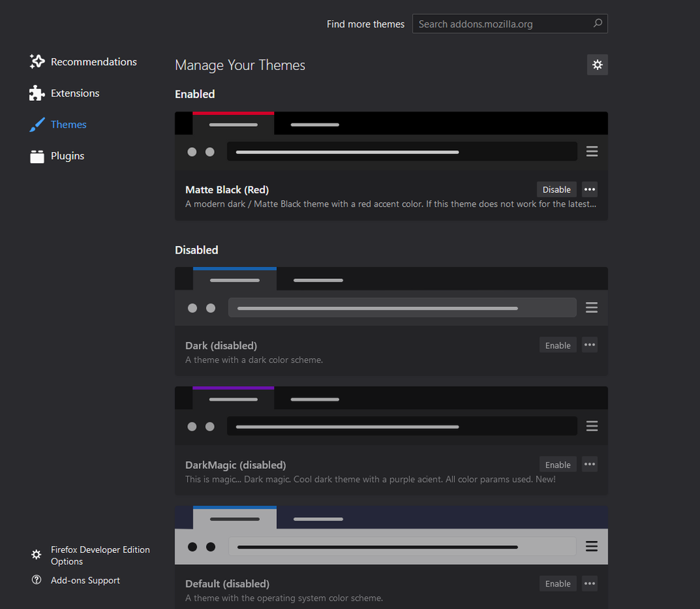The image size is (700, 609).
Task: Click the search magnifier icon
Action: (598, 23)
